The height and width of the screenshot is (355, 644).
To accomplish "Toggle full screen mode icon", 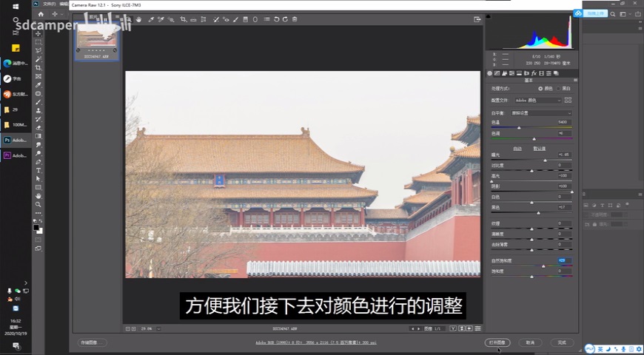I will [477, 19].
